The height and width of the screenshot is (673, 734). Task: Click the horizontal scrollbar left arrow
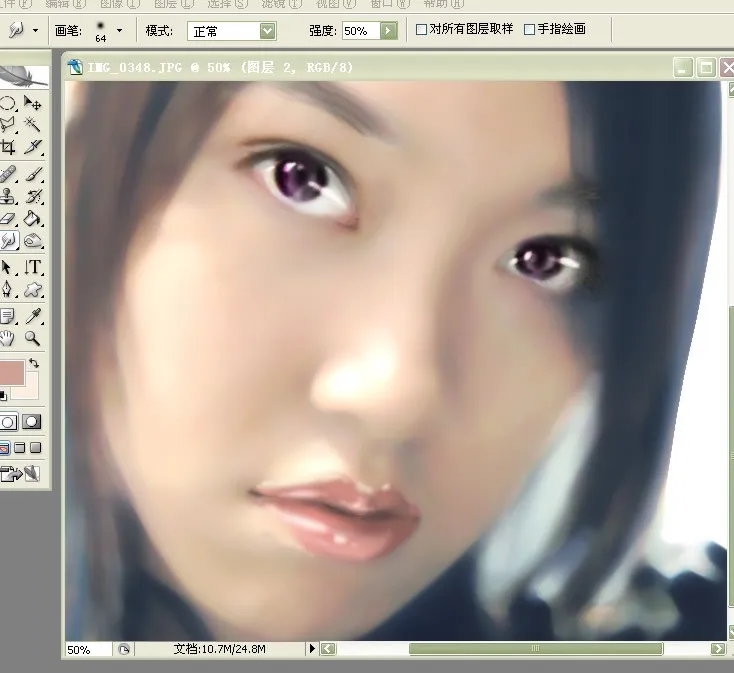tap(327, 649)
